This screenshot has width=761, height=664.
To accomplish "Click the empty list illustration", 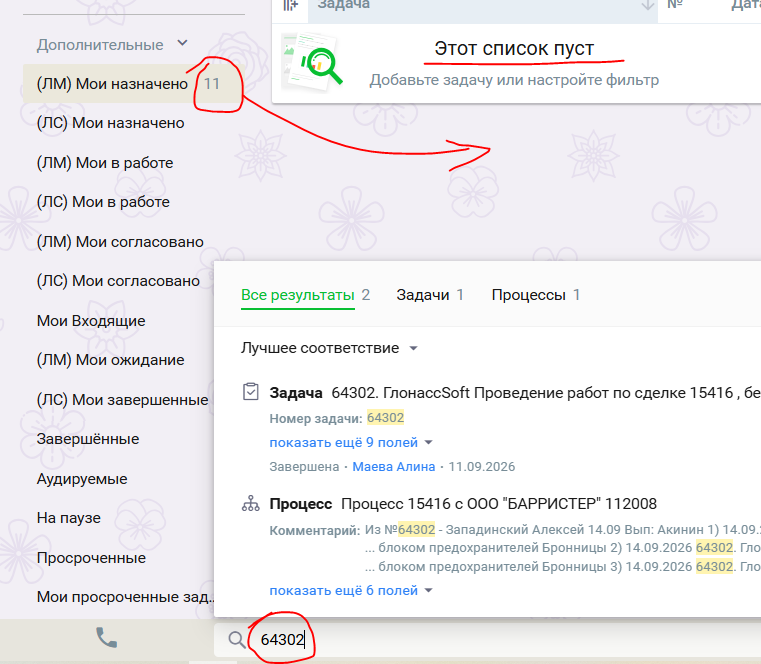I will click(312, 63).
